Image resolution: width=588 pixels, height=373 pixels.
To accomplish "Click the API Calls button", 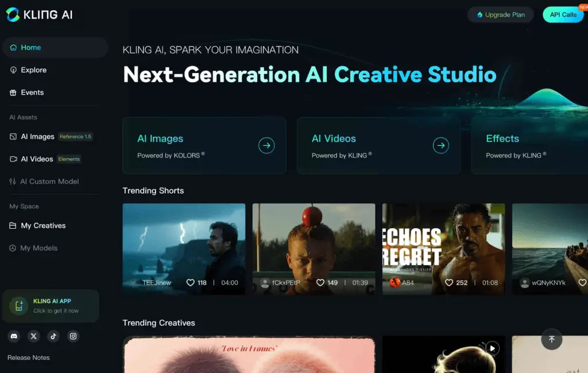I will pos(563,15).
